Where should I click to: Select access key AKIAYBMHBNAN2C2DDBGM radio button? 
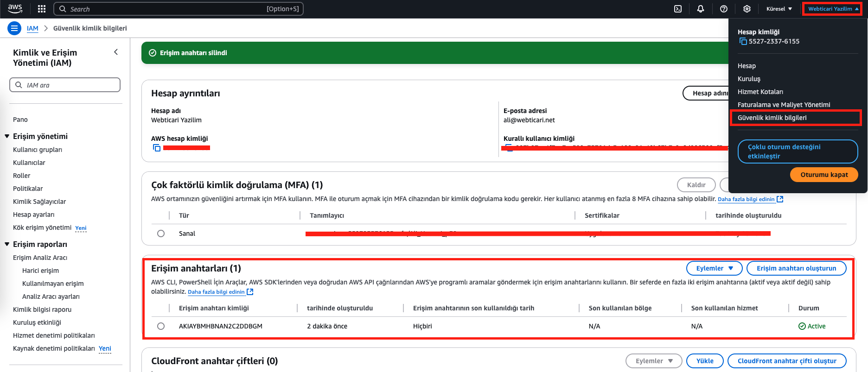[161, 326]
